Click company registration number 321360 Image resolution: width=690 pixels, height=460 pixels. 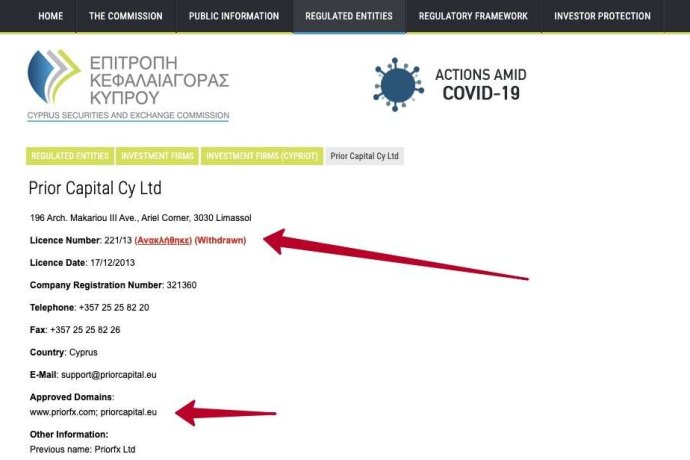[182, 285]
